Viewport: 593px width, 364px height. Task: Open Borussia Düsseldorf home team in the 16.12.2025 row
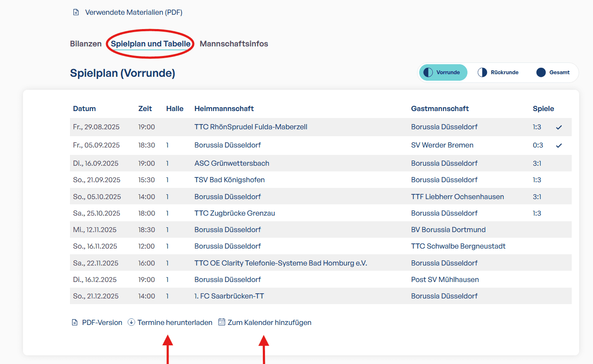click(x=228, y=280)
